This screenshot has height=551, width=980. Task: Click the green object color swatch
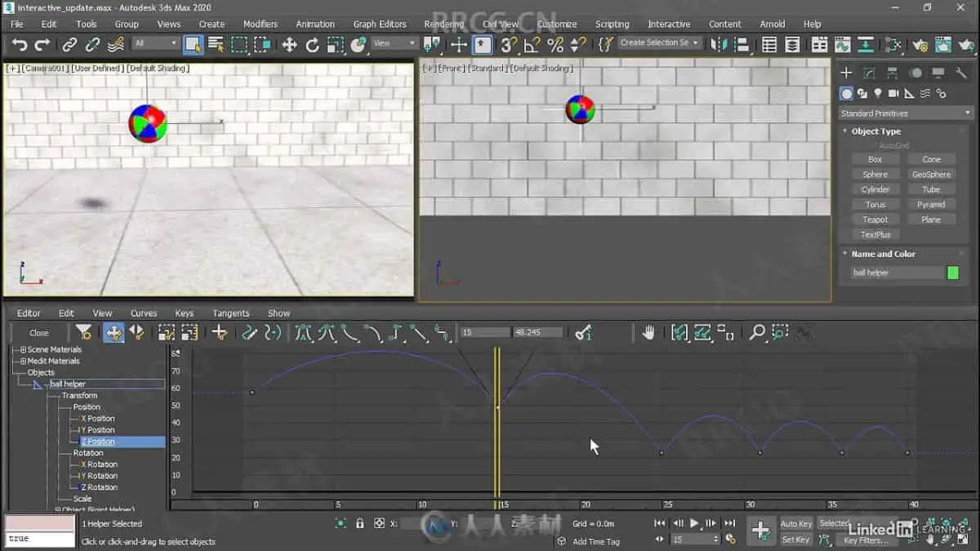(952, 273)
